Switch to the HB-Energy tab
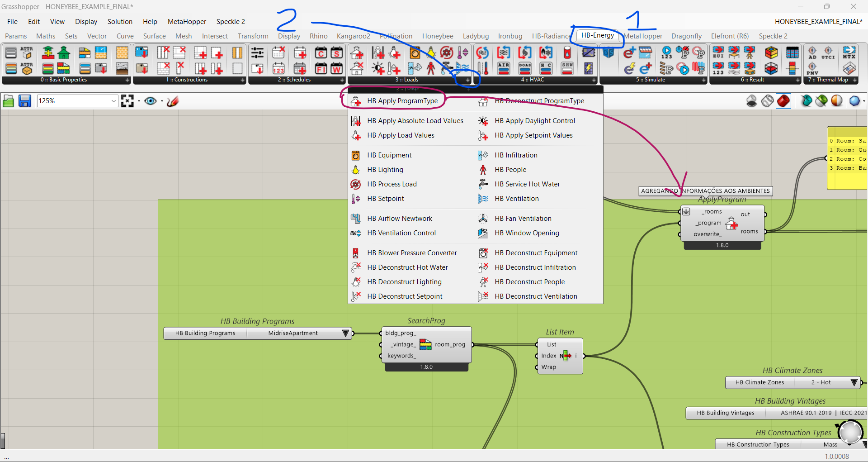 click(x=597, y=35)
